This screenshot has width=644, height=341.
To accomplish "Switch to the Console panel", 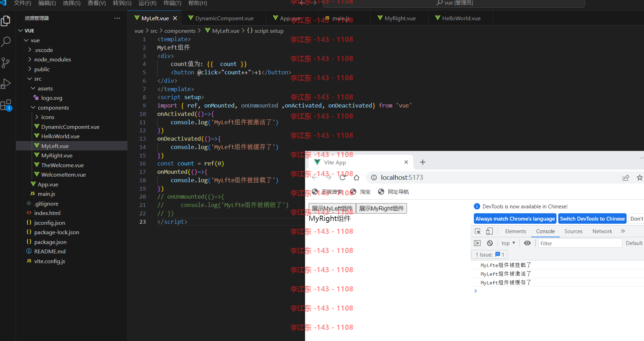I will point(545,231).
